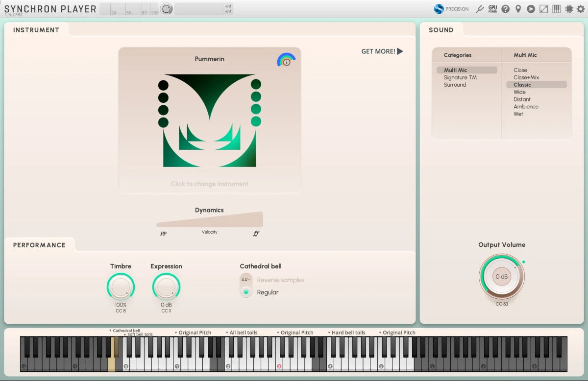Click the Synchron Precision logo icon
This screenshot has height=381, width=588.
click(439, 9)
